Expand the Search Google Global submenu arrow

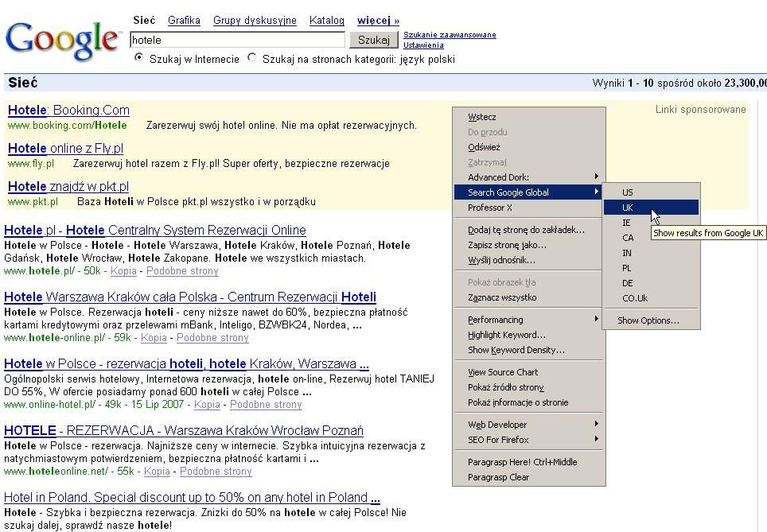[x=596, y=192]
